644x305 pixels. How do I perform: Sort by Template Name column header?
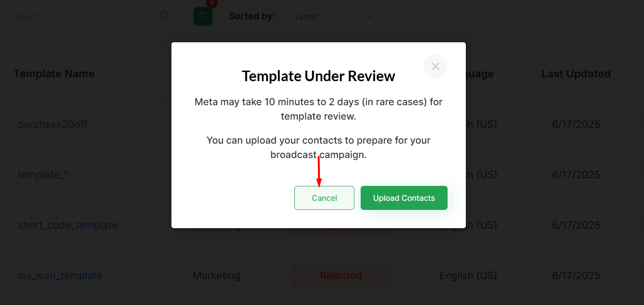(54, 74)
